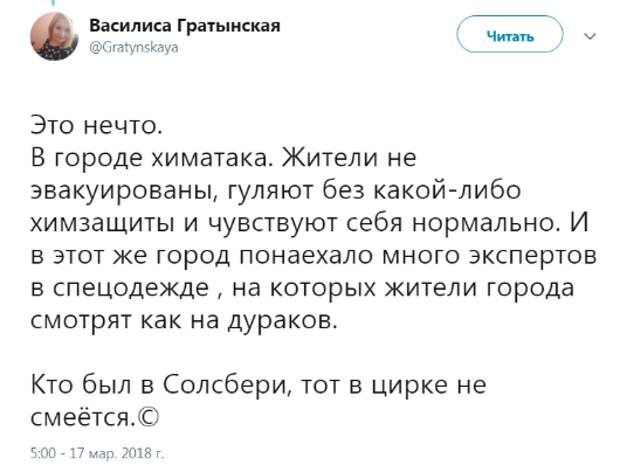The image size is (620, 472).
Task: Click the display name Василиса Гратынская
Action: point(185,26)
